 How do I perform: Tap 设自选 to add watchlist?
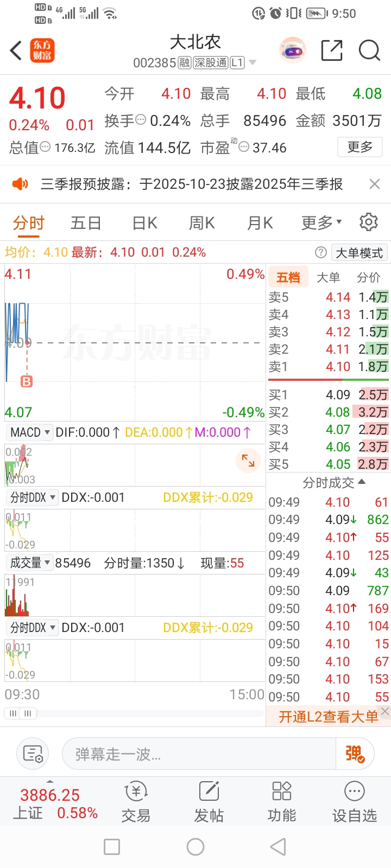(355, 802)
